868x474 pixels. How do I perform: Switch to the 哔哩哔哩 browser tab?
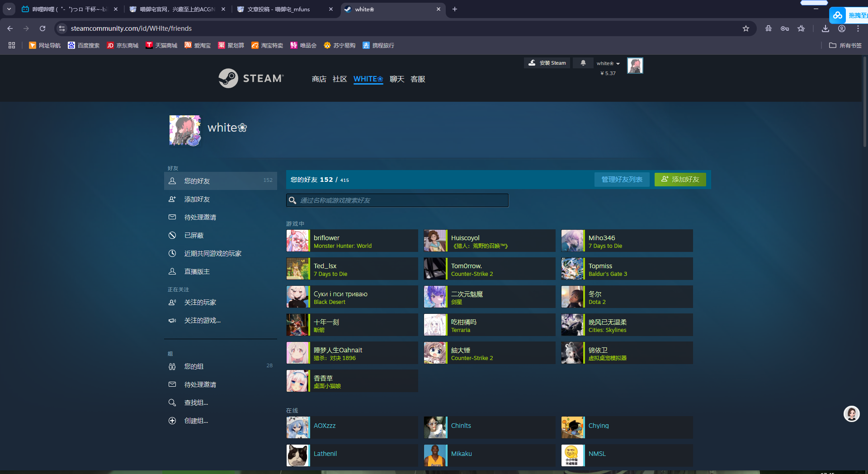tap(70, 9)
